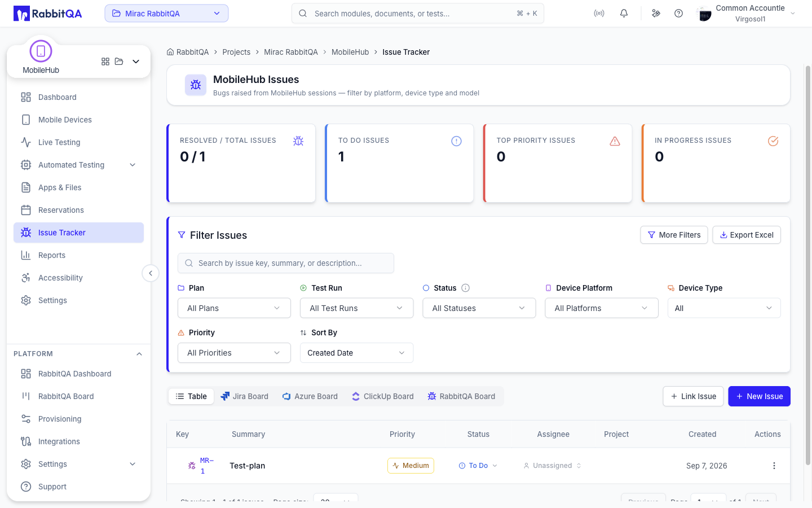Click the New Issue button

tap(759, 396)
